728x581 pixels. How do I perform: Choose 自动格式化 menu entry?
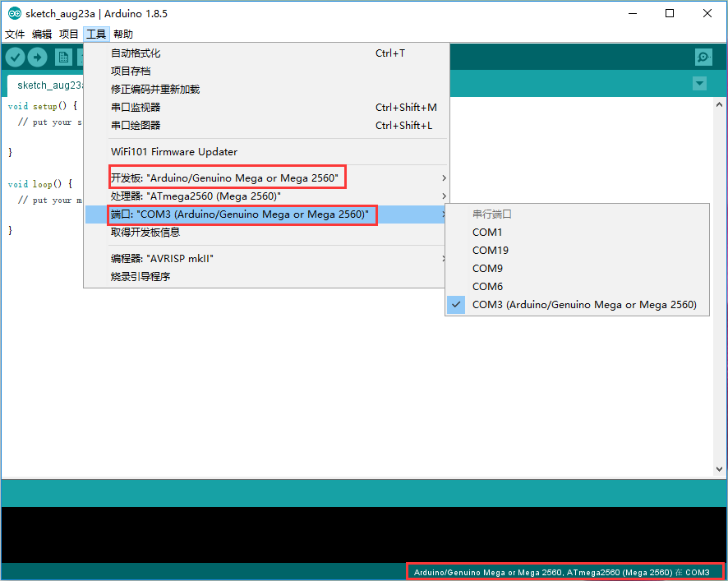pyautogui.click(x=266, y=53)
